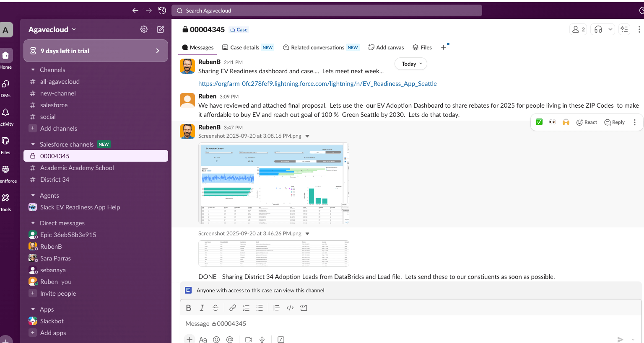
Task: Open the history clock icon
Action: point(162,10)
